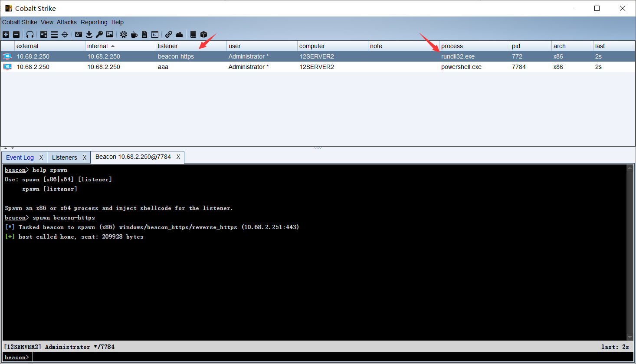Click the Disconnect from team server minus icon
Image resolution: width=636 pixels, height=364 pixels.
(16, 34)
